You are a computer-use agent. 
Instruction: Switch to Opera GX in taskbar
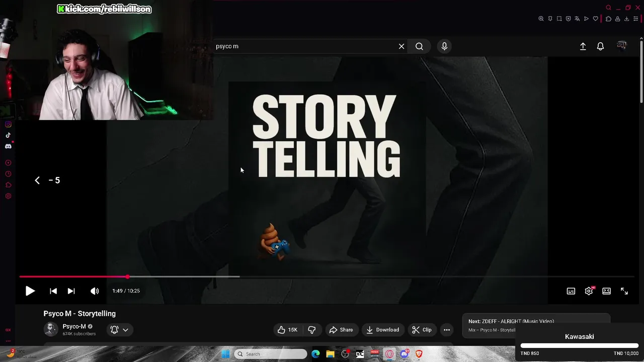pos(389,354)
